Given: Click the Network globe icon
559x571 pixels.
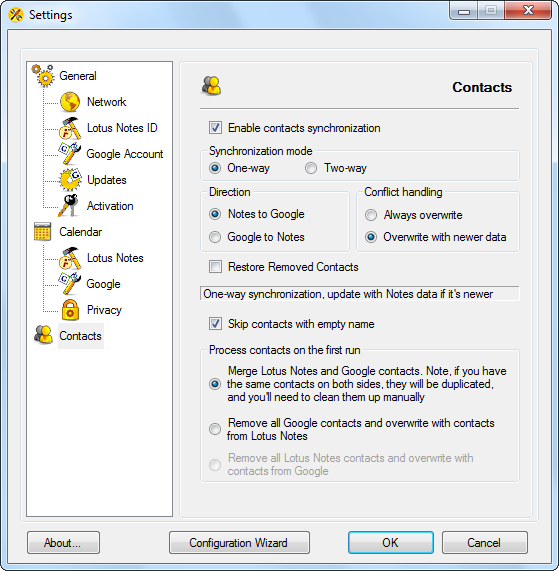Looking at the screenshot, I should pyautogui.click(x=70, y=102).
